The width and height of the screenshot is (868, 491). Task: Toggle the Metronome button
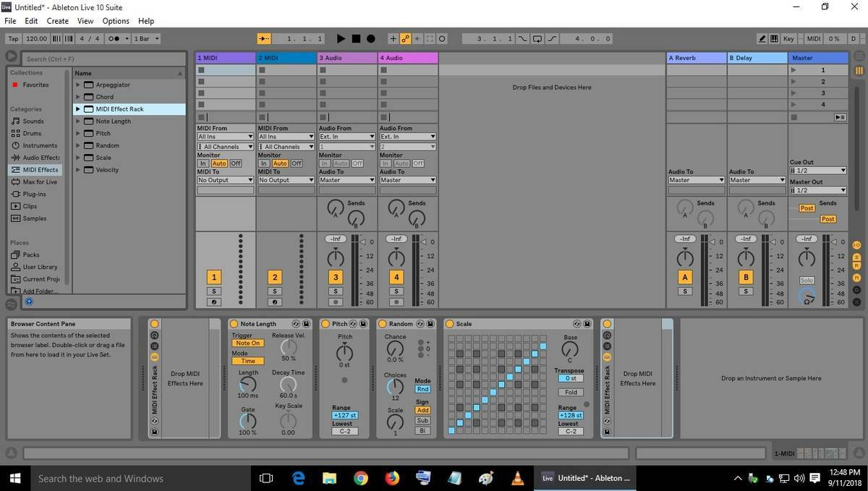coord(115,38)
